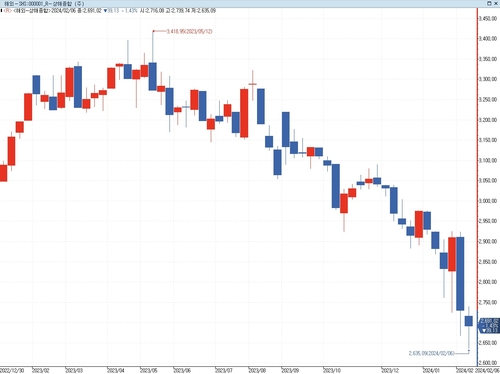500x374 pixels.
Task: Select the high label 3,418.95(2023/05/12)
Action: [189, 31]
